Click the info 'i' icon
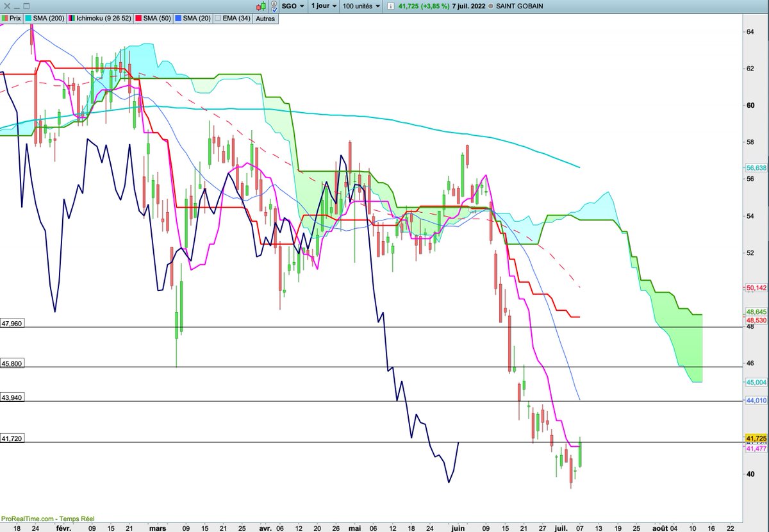This screenshot has width=769, height=532. [x=390, y=6]
